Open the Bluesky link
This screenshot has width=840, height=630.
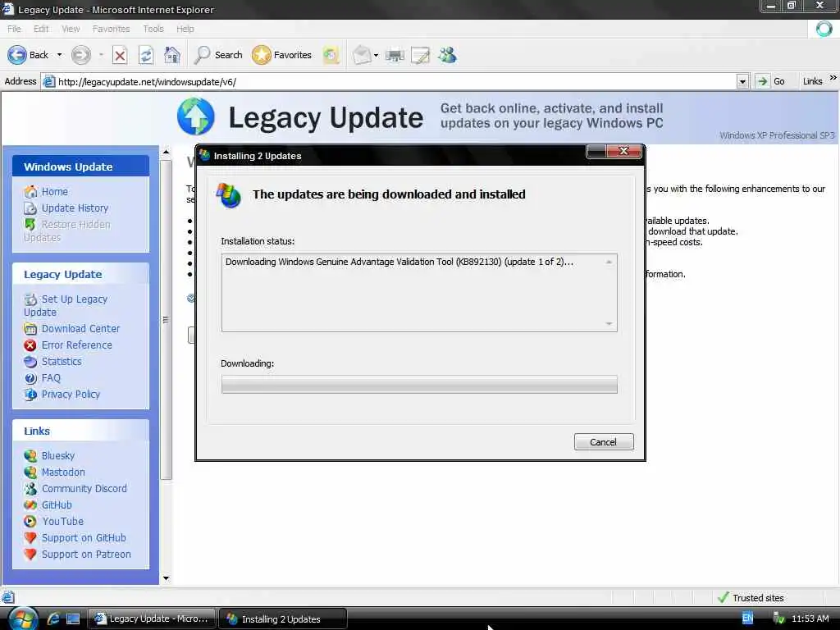58,455
